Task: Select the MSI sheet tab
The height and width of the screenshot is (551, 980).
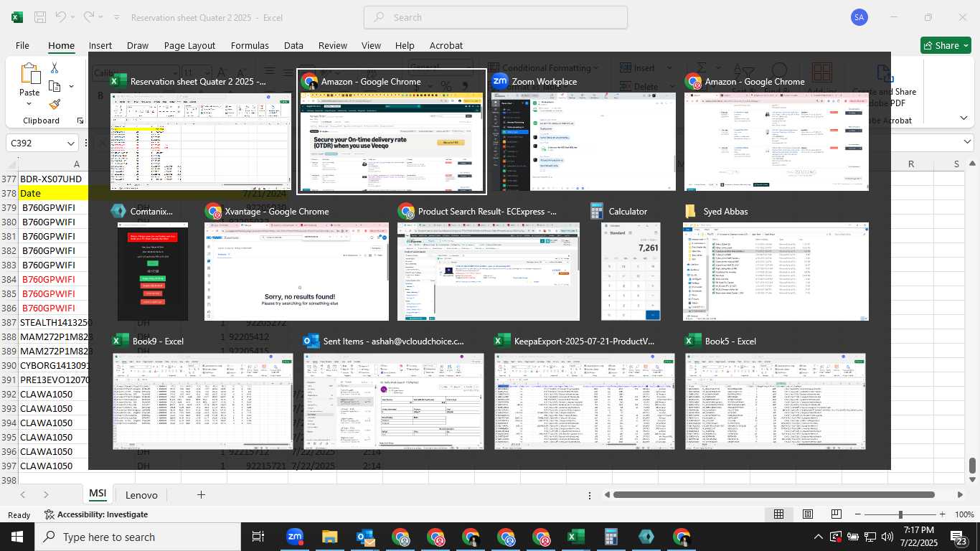Action: coord(98,494)
